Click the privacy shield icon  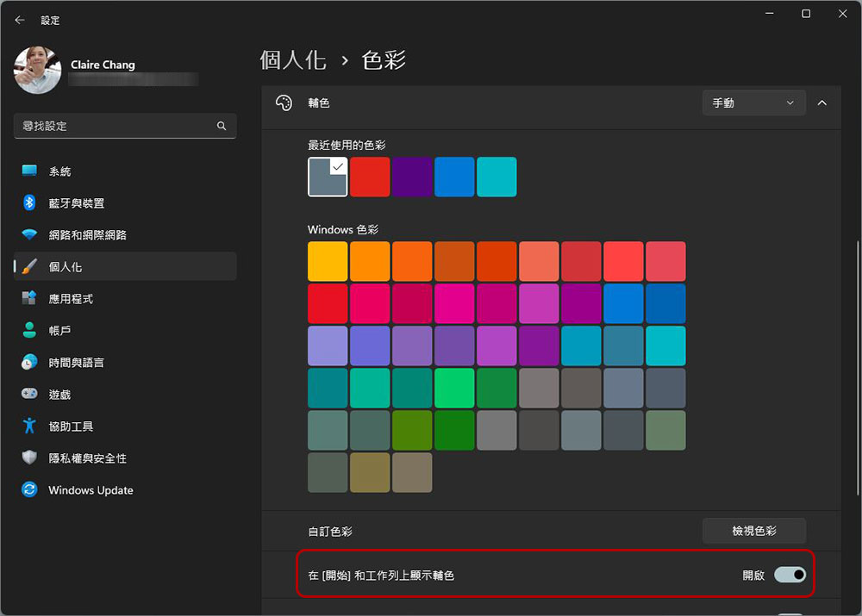click(29, 457)
